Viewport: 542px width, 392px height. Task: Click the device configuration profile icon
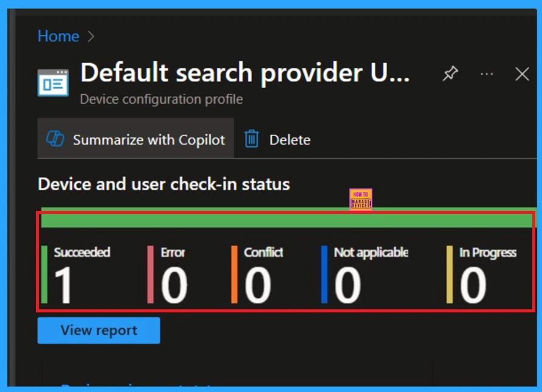click(53, 83)
